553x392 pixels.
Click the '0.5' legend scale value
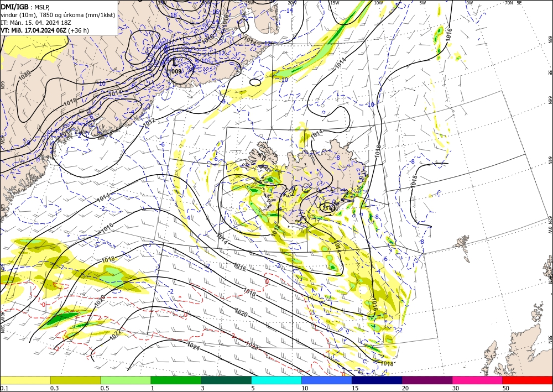pyautogui.click(x=104, y=388)
